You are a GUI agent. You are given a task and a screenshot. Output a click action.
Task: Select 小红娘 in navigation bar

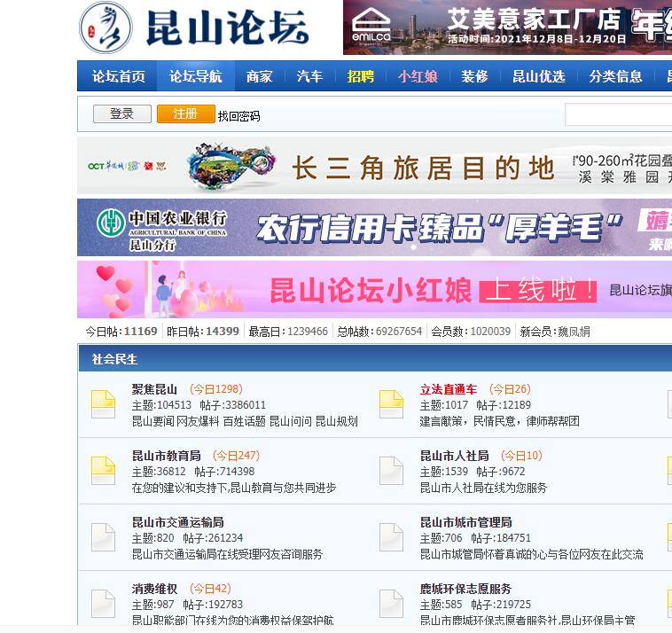(418, 76)
